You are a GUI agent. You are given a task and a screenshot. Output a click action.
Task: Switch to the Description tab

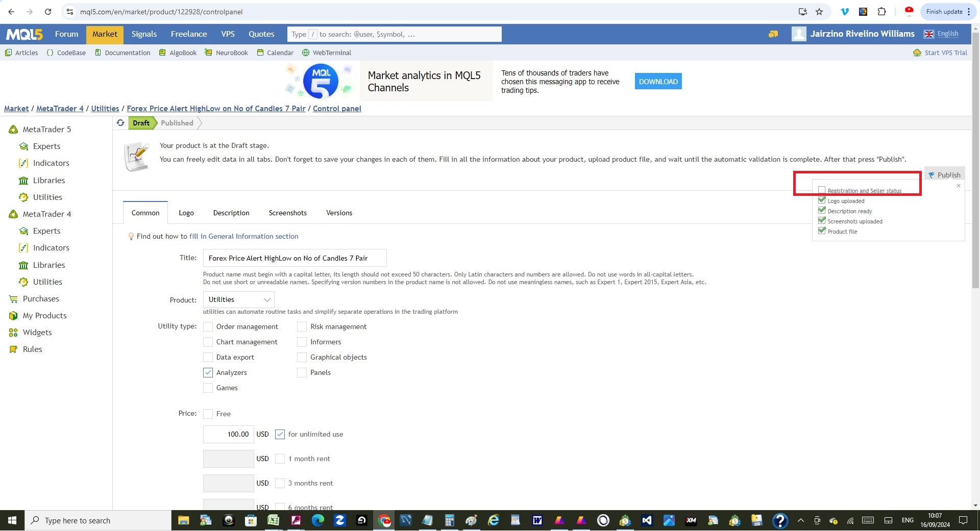pyautogui.click(x=231, y=213)
